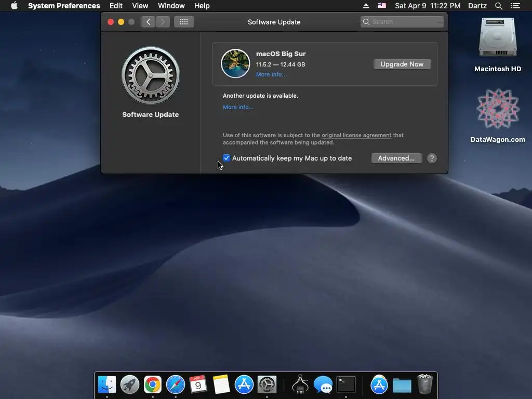
Task: Open More info under Another update available
Action: [238, 107]
